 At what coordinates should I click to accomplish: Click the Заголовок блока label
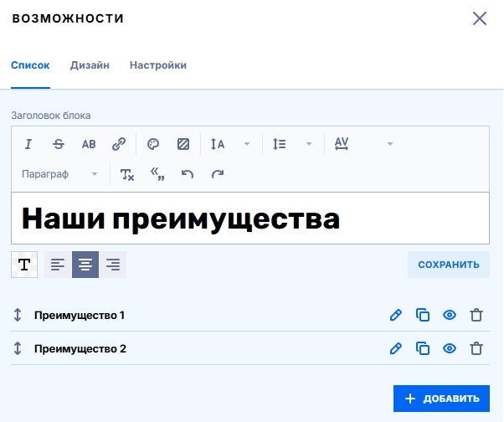51,116
